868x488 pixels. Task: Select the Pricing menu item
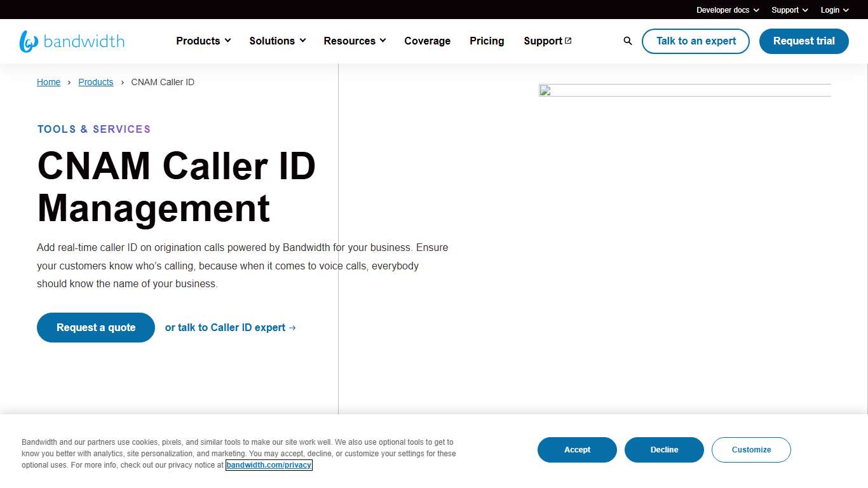[487, 41]
